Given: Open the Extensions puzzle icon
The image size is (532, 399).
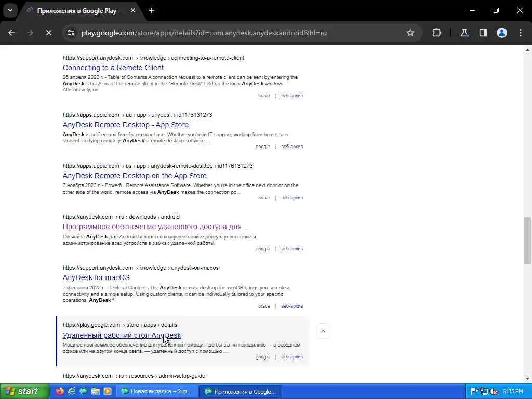Looking at the screenshot, I should point(436,33).
